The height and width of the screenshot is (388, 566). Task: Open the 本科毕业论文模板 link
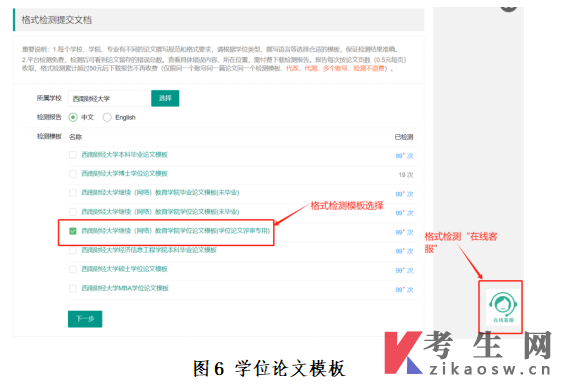tap(125, 155)
